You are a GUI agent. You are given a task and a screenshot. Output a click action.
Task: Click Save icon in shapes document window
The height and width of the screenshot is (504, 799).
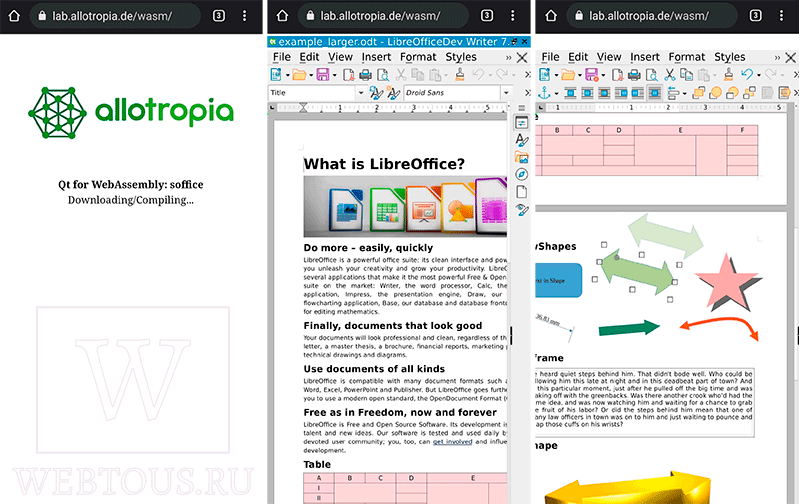click(x=591, y=75)
